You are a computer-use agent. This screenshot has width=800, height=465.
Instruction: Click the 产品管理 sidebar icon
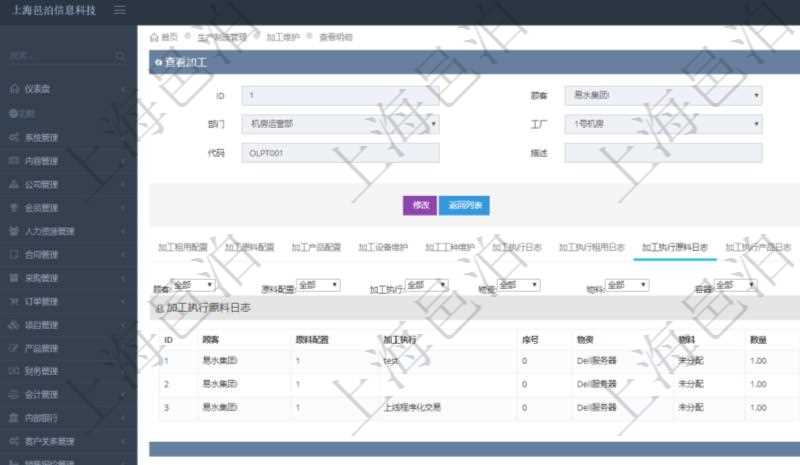pyautogui.click(x=14, y=348)
